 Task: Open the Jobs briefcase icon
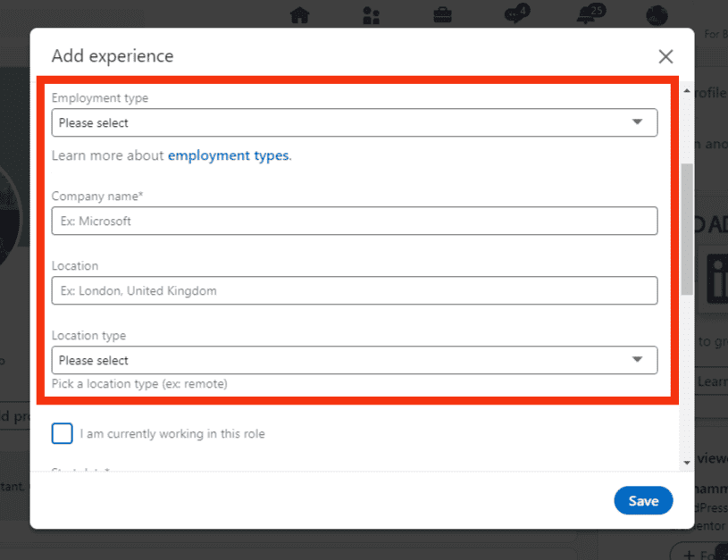pos(442,15)
